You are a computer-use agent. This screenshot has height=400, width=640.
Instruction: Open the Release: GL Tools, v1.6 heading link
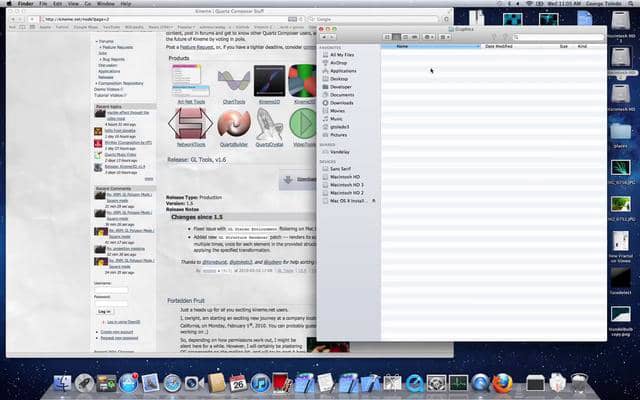(x=196, y=160)
